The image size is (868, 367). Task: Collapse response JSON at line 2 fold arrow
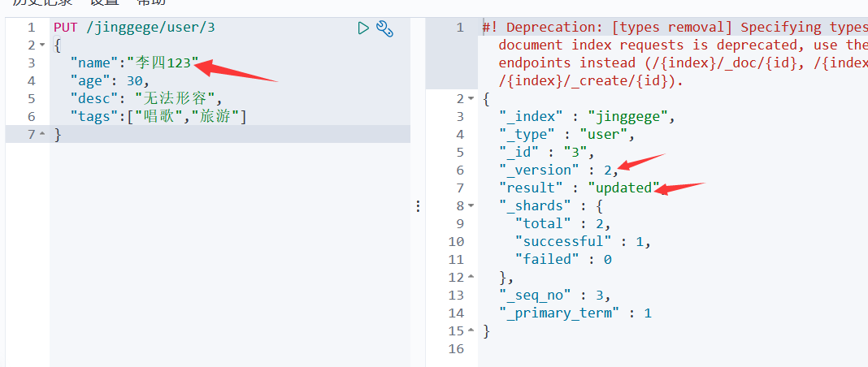point(471,99)
